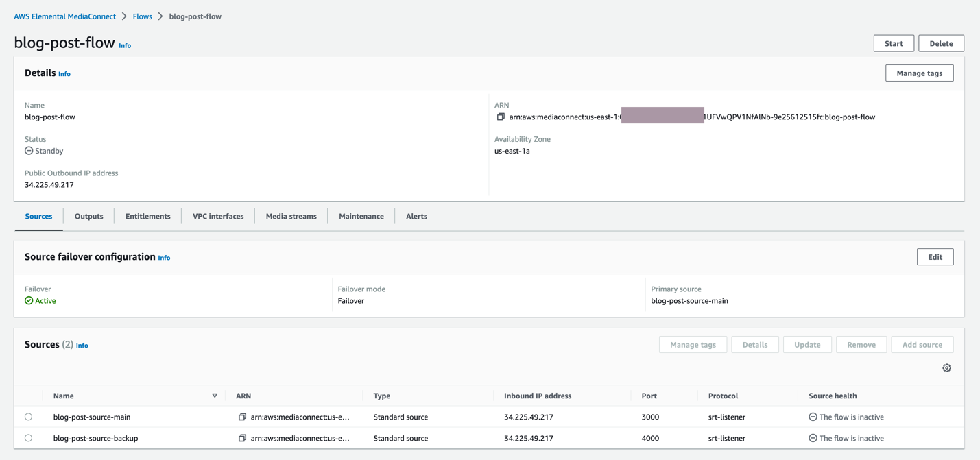Open the Media streams tab

[x=291, y=216]
